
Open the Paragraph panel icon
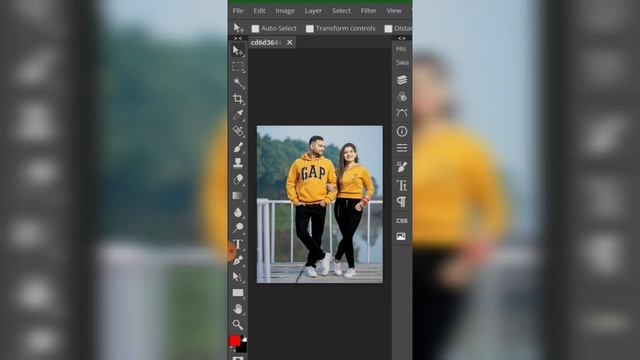click(x=402, y=202)
